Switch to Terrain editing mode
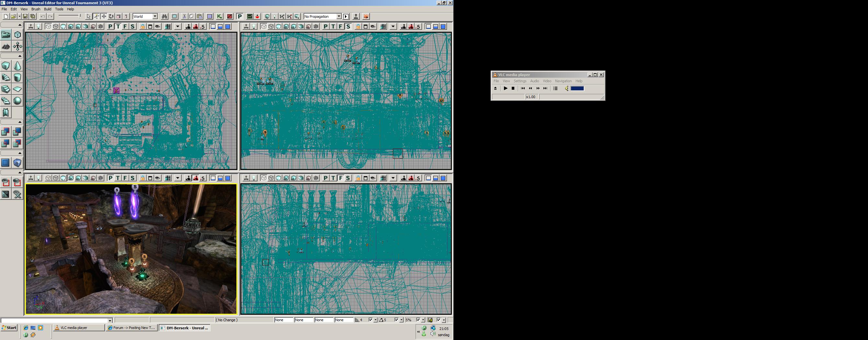 point(6,46)
